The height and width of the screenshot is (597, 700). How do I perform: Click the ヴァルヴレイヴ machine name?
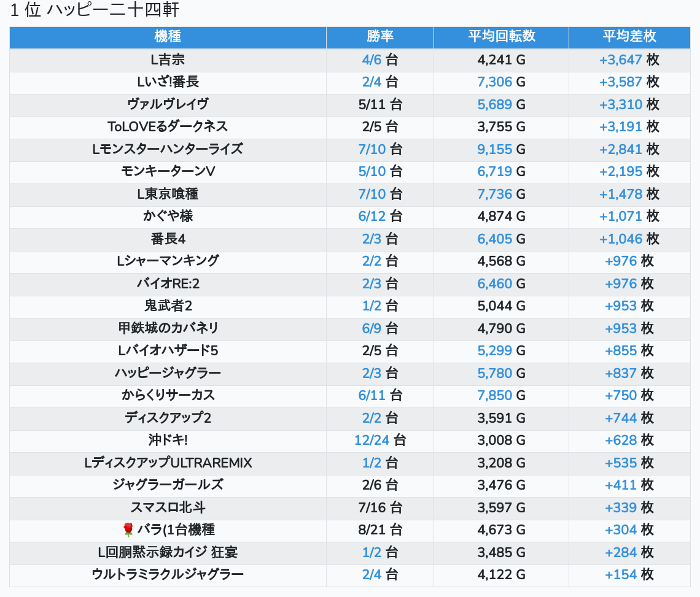point(168,104)
